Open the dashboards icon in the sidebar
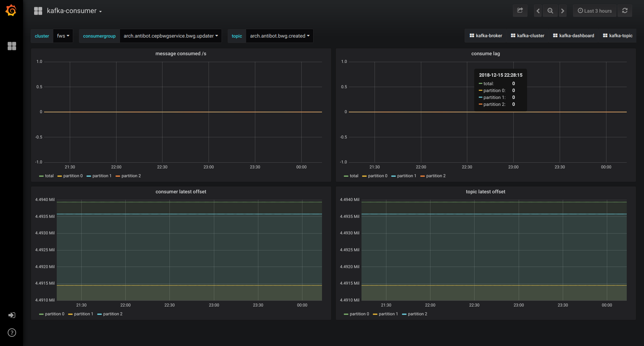Screen dimensions: 644x346 [12, 46]
